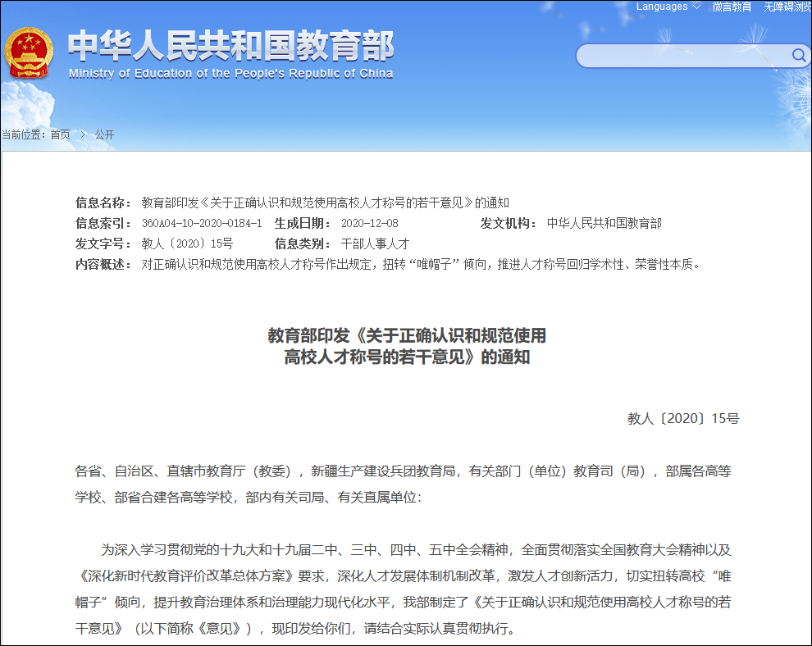Open the 微言教育 link
812x646 pixels.
732,7
